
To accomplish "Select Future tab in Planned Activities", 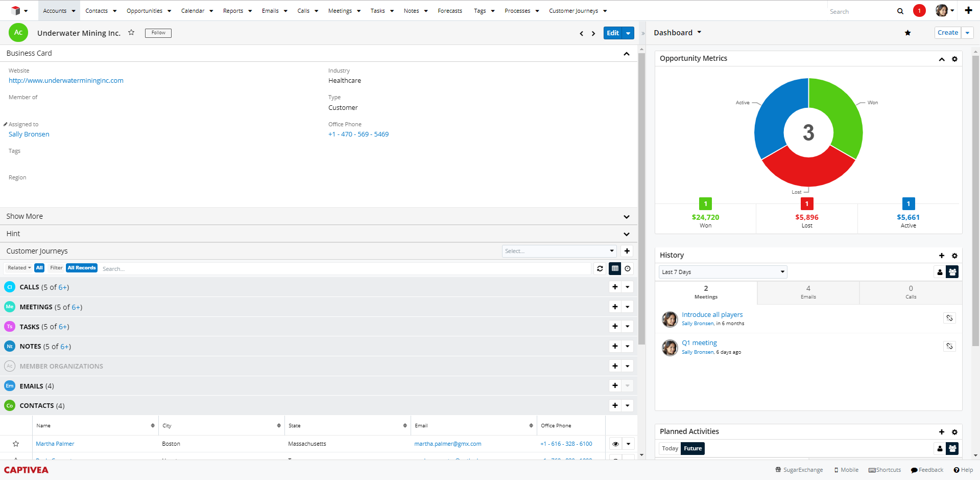I will (x=693, y=448).
